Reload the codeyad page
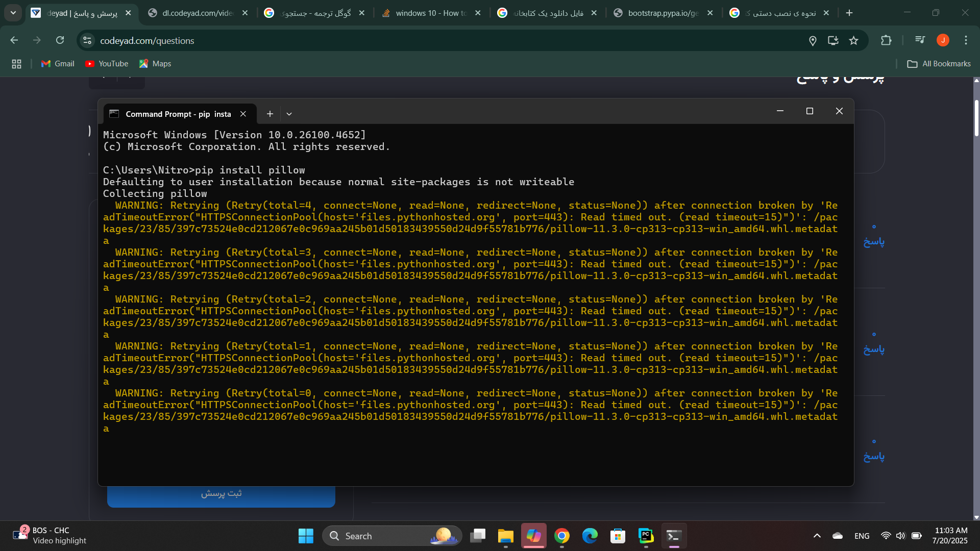 60,40
